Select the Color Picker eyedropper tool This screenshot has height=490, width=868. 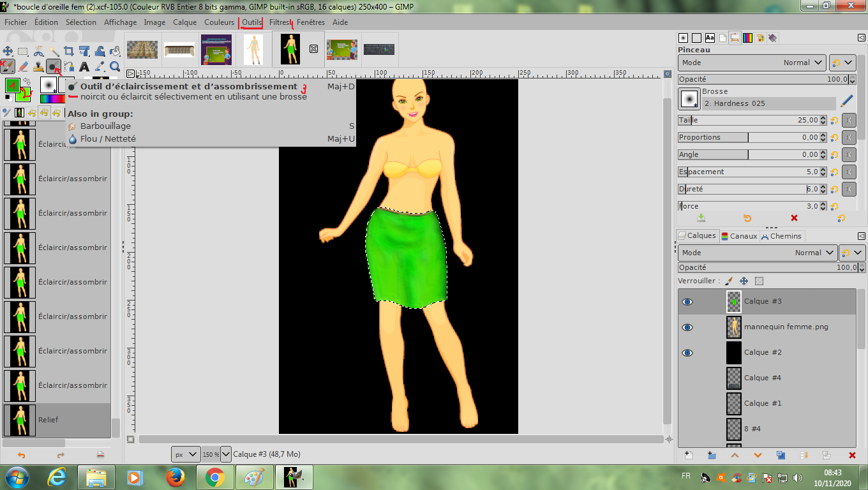(100, 66)
